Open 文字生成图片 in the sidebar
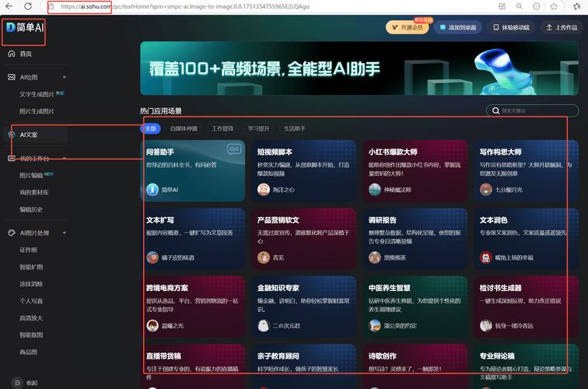The height and width of the screenshot is (389, 588). pyautogui.click(x=37, y=94)
